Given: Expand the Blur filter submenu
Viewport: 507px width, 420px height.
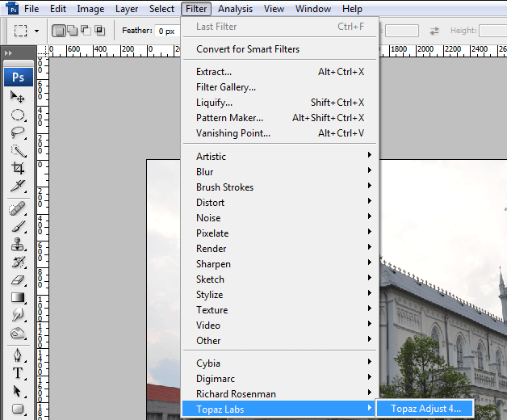Looking at the screenshot, I should [x=279, y=172].
